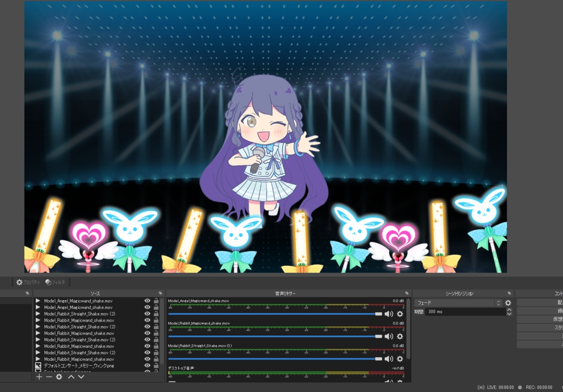Click the start recording button in the controls panel
This screenshot has width=563, height=392.
[550, 312]
